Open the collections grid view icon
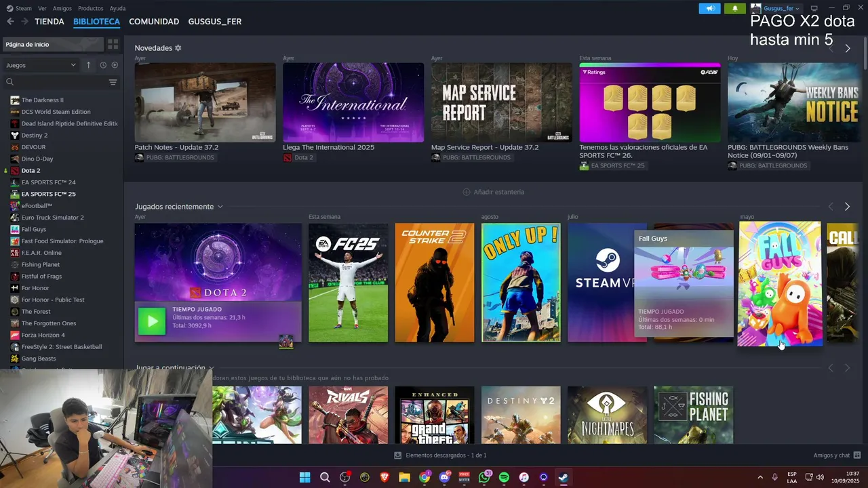 point(113,44)
